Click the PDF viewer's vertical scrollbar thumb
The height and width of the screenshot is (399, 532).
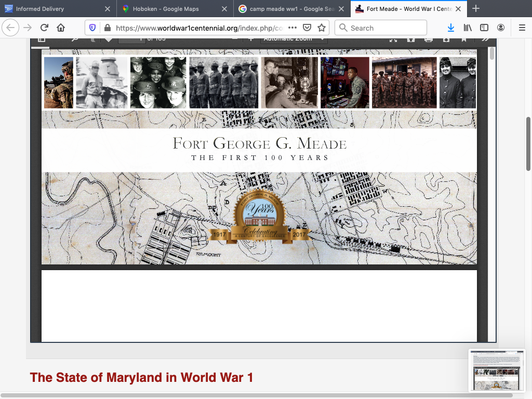tap(492, 54)
